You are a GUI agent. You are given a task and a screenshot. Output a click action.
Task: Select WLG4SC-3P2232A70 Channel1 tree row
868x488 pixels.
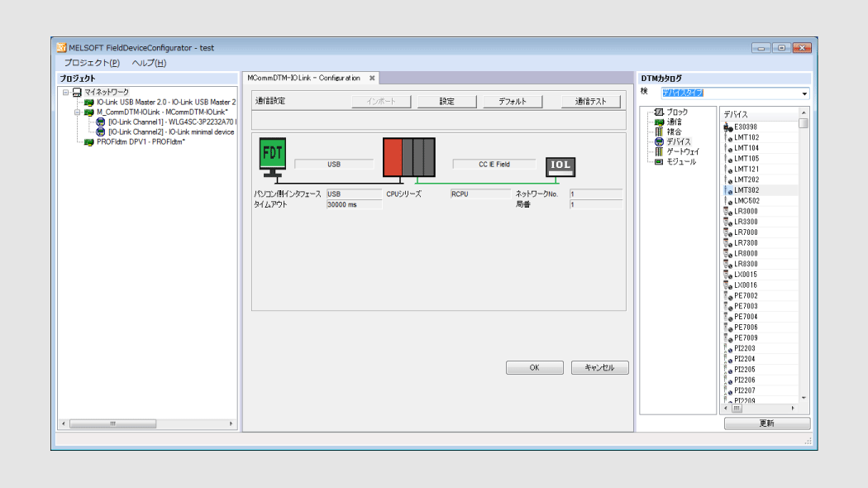(x=172, y=122)
